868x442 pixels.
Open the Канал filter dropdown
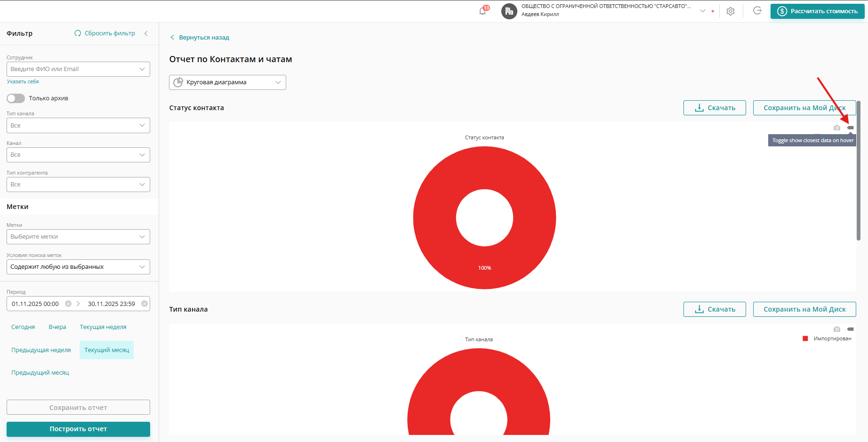click(78, 155)
